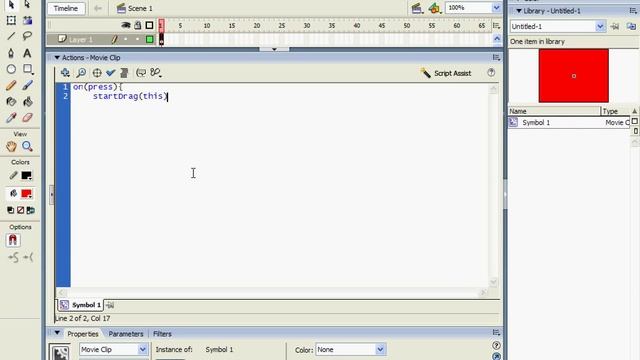Click the Edit Scene icon
The height and width of the screenshot is (360, 640).
[x=416, y=8]
